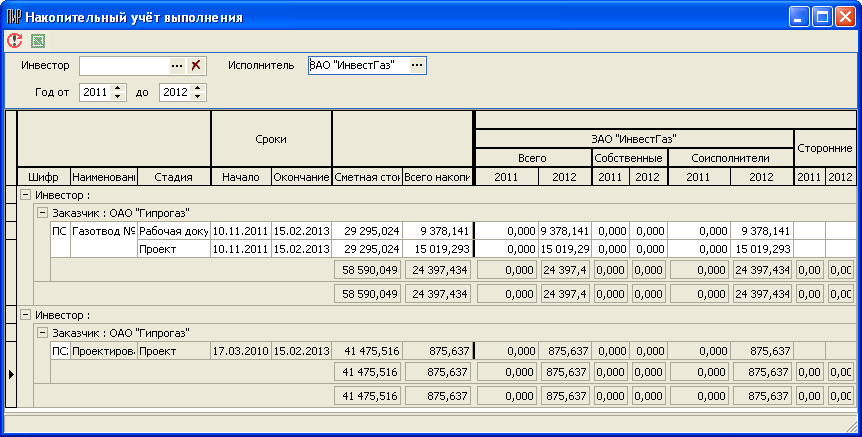Decrease the 'до' year value
This screenshot has height=437, width=862.
(x=198, y=96)
